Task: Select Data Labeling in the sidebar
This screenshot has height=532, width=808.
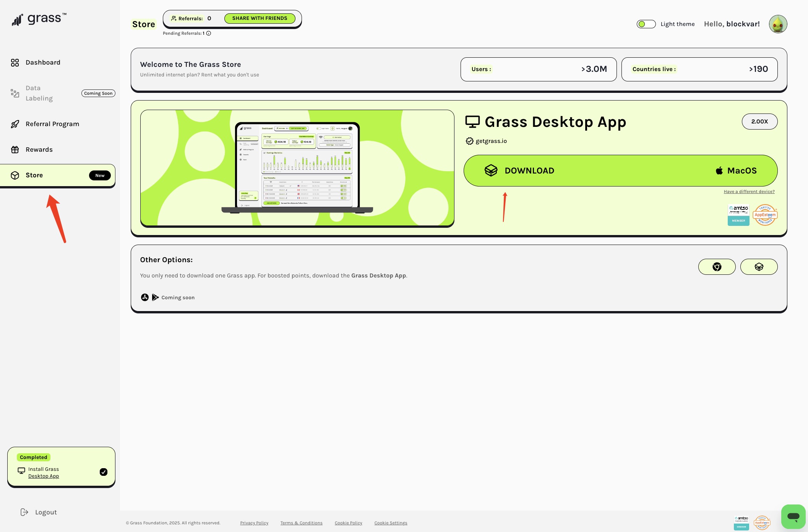Action: point(39,93)
